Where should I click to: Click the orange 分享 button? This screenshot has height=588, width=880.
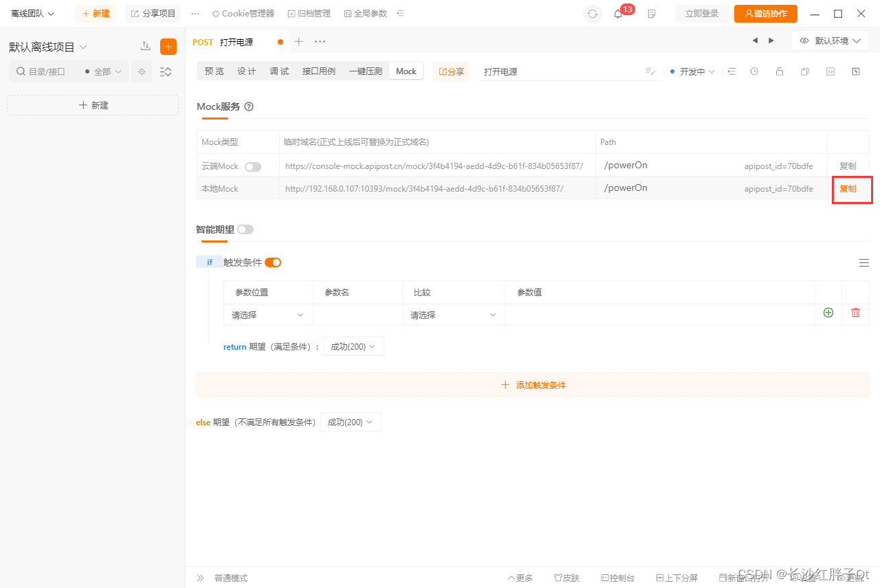click(x=451, y=71)
